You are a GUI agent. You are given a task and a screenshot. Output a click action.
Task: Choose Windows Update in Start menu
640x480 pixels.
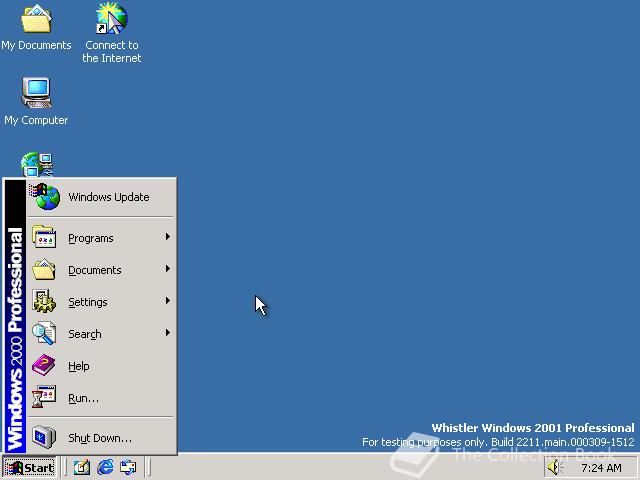pyautogui.click(x=102, y=197)
